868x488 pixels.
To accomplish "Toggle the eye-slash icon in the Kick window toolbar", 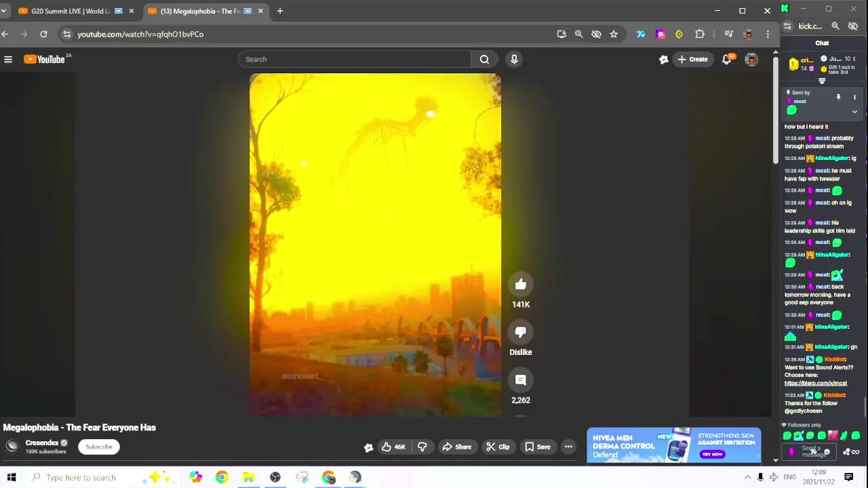I will (x=853, y=26).
